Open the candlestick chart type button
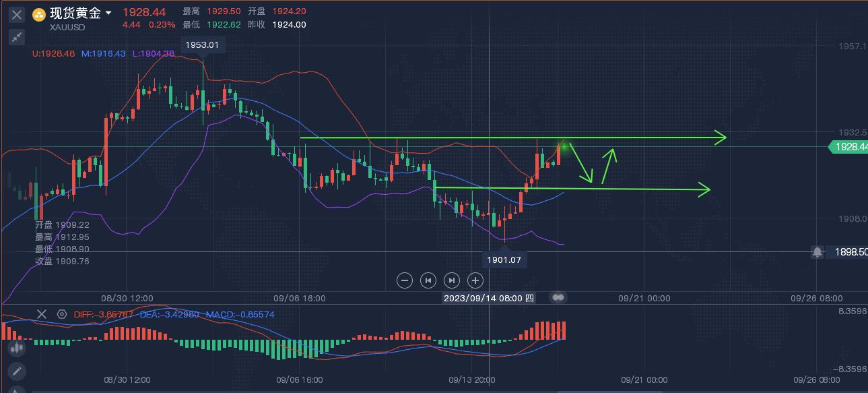Viewport: 868px width, 393px height. [17, 348]
